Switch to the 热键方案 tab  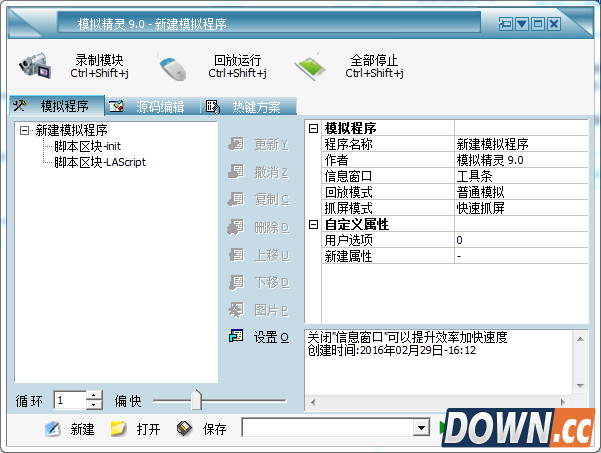tap(248, 106)
